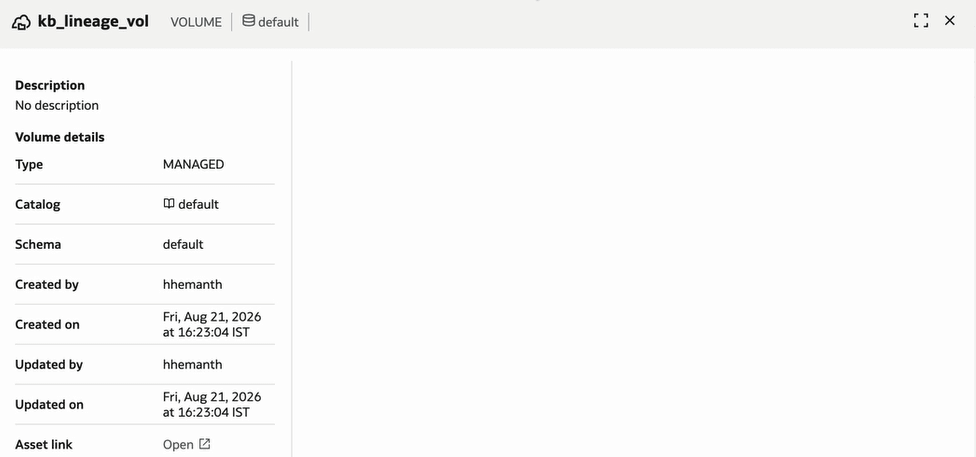Click the volume cloud icon beside kb_lineage_vol
The image size is (976, 457).
tap(21, 22)
